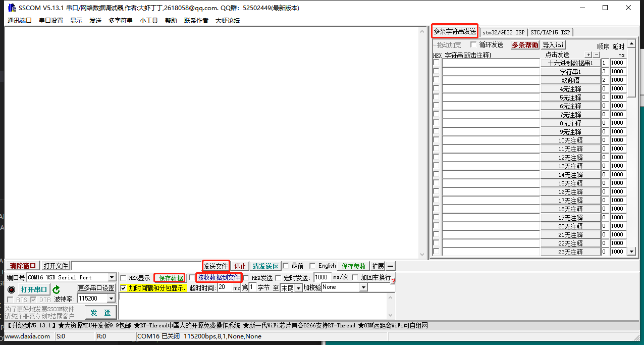Image resolution: width=644 pixels, height=345 pixels.
Task: Click the 欢迎语 send button
Action: [x=570, y=80]
